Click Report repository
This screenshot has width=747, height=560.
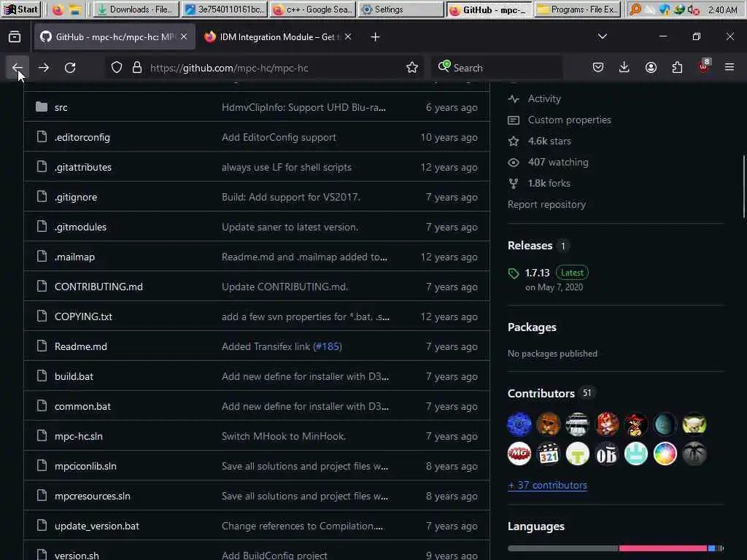click(546, 204)
